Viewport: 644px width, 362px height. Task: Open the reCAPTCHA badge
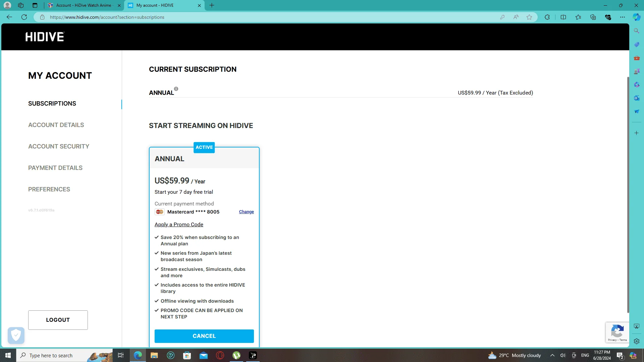tap(617, 333)
